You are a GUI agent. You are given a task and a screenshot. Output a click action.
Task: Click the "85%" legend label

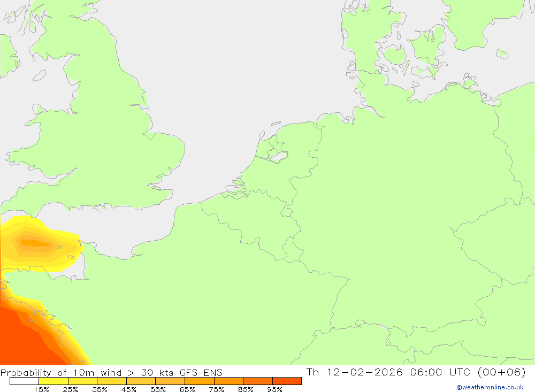246,389
